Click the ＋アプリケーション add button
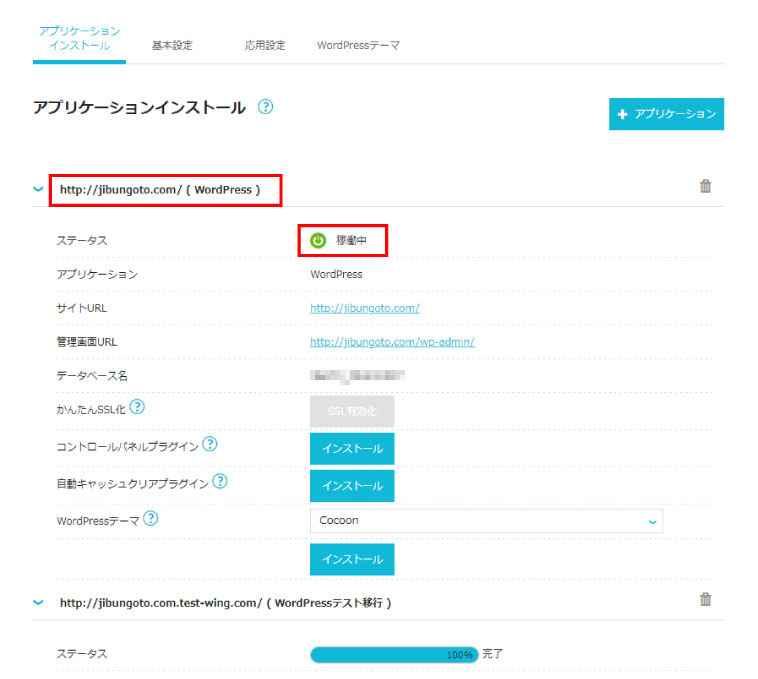Viewport: 758px width, 679px height. point(666,114)
